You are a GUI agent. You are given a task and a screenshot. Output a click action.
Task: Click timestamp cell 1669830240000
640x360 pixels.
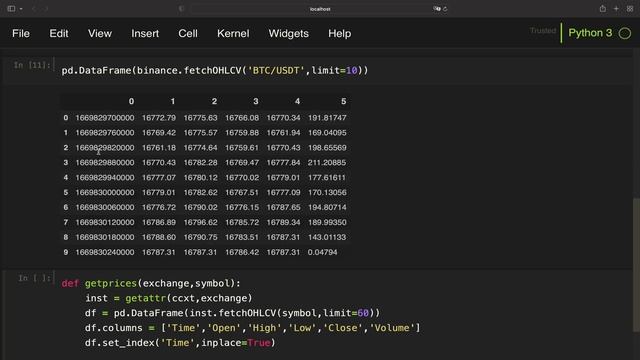(x=105, y=252)
